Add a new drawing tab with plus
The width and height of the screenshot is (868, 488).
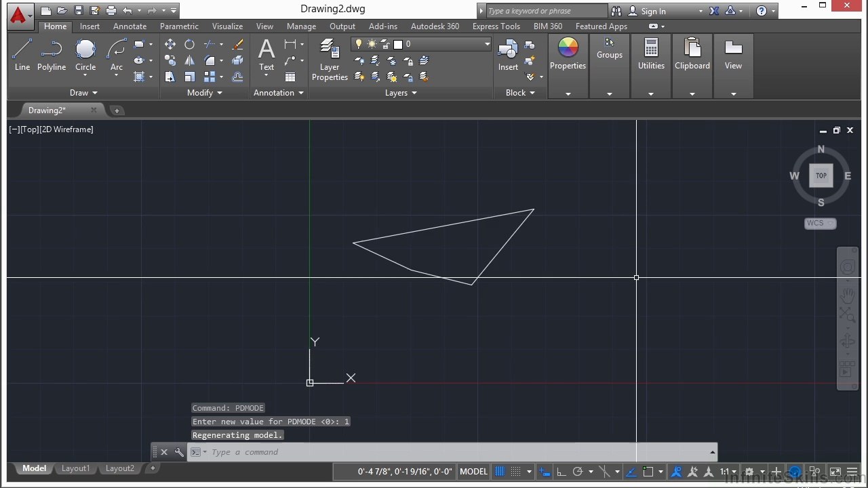coord(117,110)
